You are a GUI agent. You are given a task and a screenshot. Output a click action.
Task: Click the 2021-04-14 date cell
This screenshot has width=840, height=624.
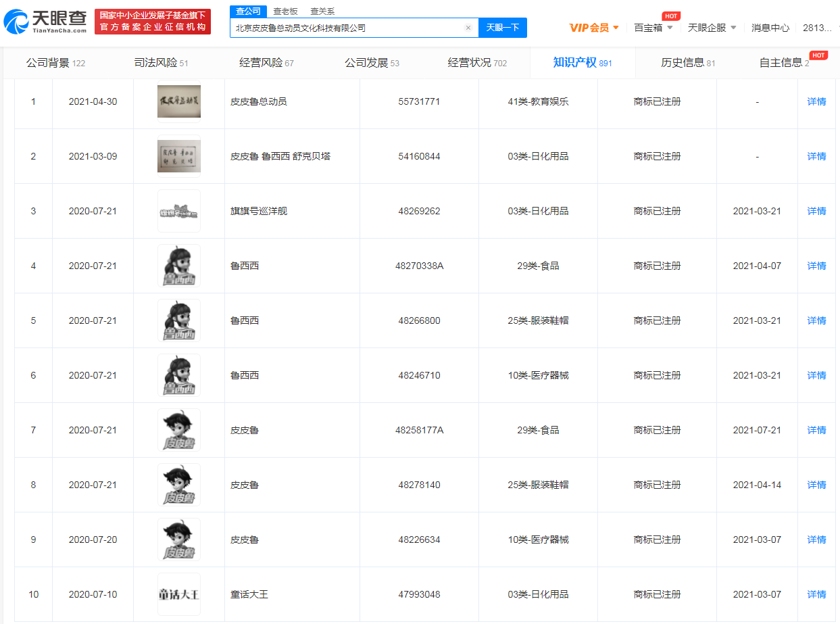(x=757, y=485)
